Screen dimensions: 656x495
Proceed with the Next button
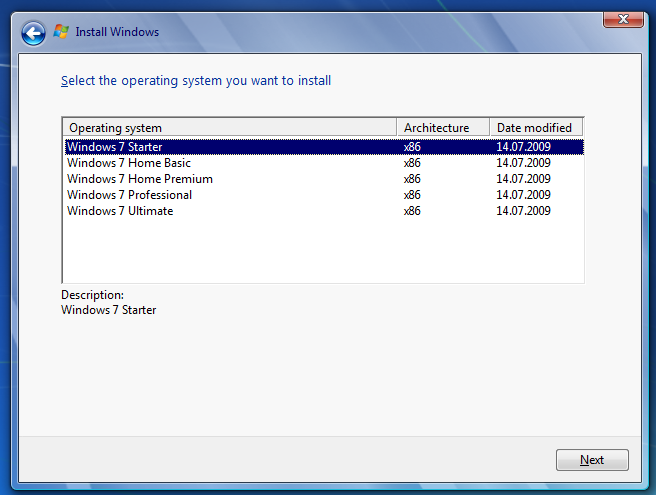592,460
